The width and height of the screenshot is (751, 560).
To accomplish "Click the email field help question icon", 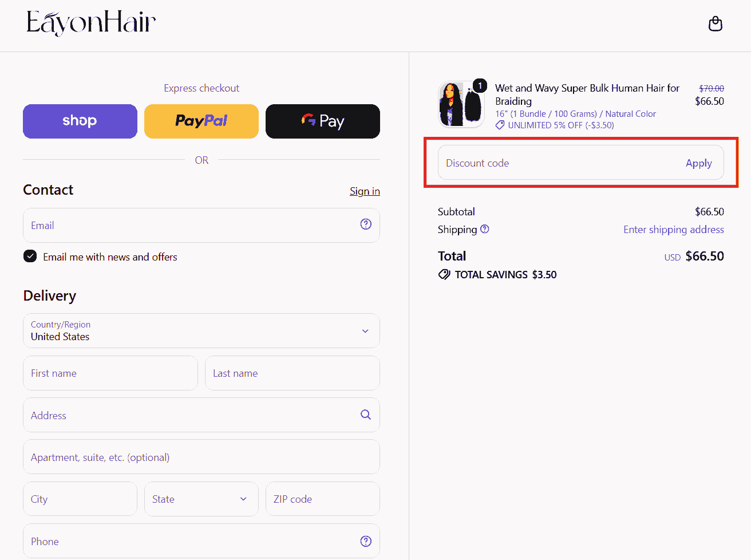I will tap(366, 224).
